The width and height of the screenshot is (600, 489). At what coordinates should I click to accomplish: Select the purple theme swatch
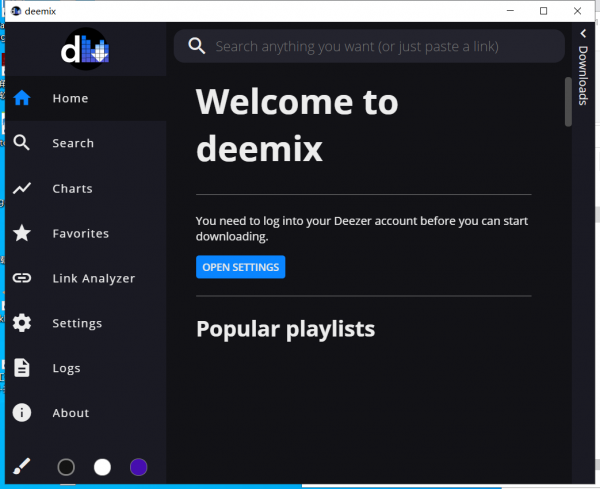point(139,467)
